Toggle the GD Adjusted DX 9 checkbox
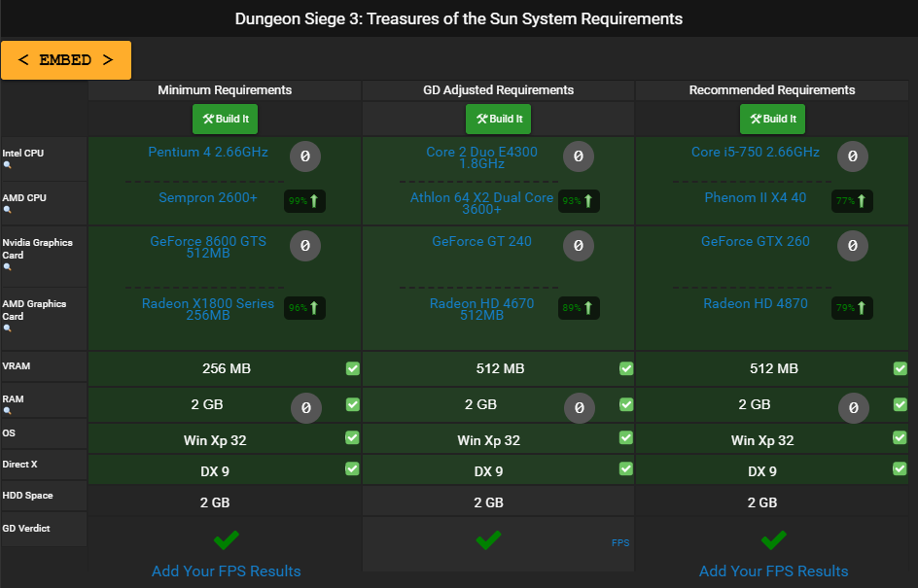918x588 pixels. click(x=626, y=469)
